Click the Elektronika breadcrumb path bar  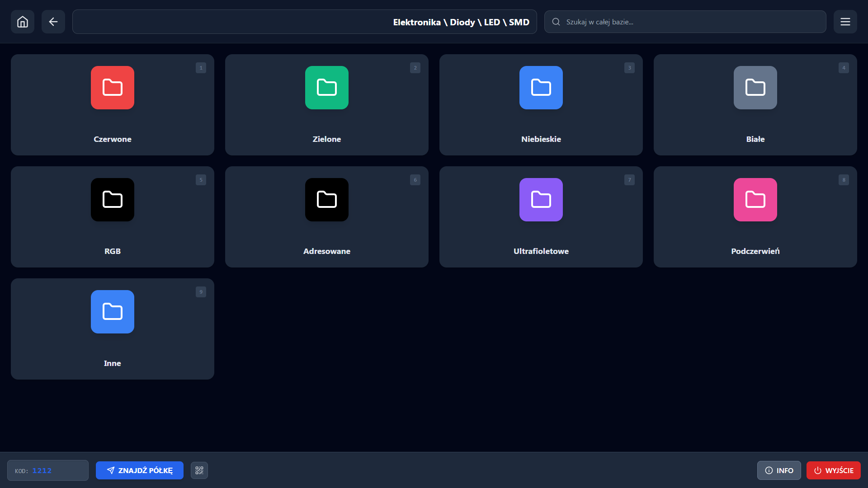point(305,22)
